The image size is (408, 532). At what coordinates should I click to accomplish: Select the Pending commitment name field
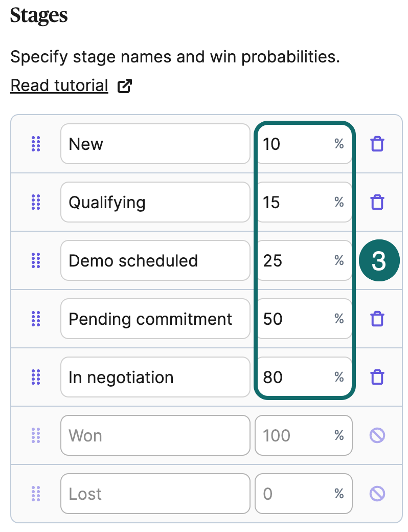(x=155, y=319)
